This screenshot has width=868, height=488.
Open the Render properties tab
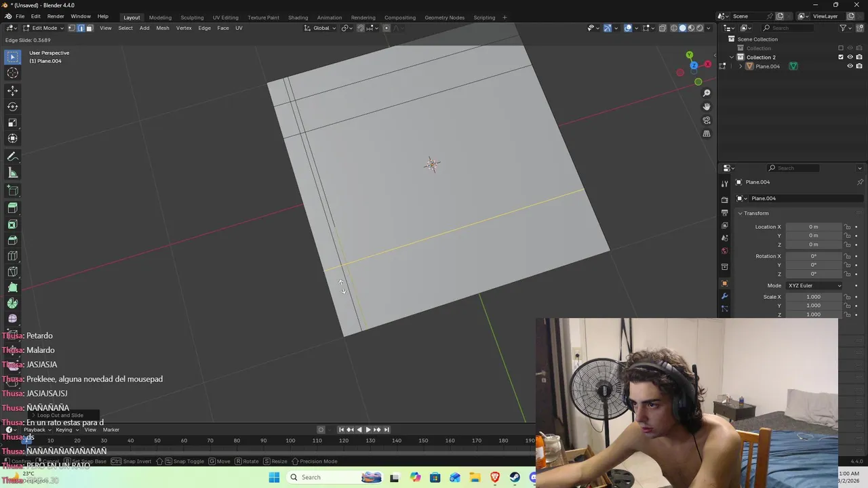tap(724, 200)
